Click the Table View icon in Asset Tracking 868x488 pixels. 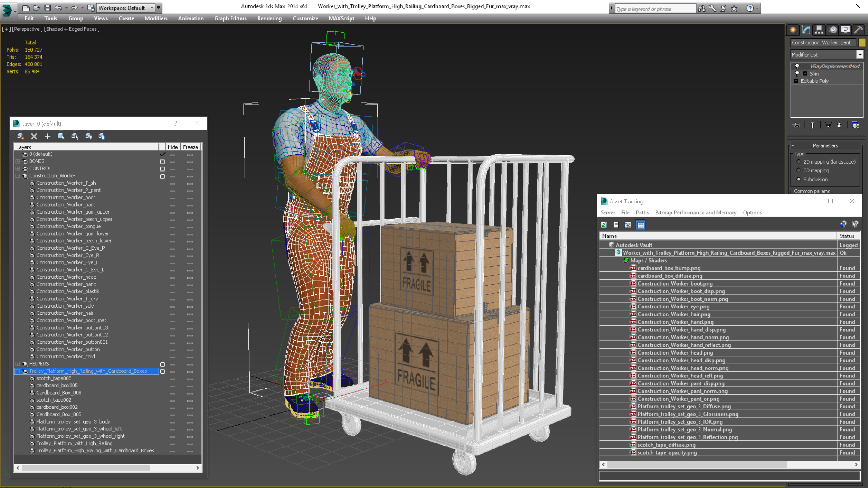point(640,225)
